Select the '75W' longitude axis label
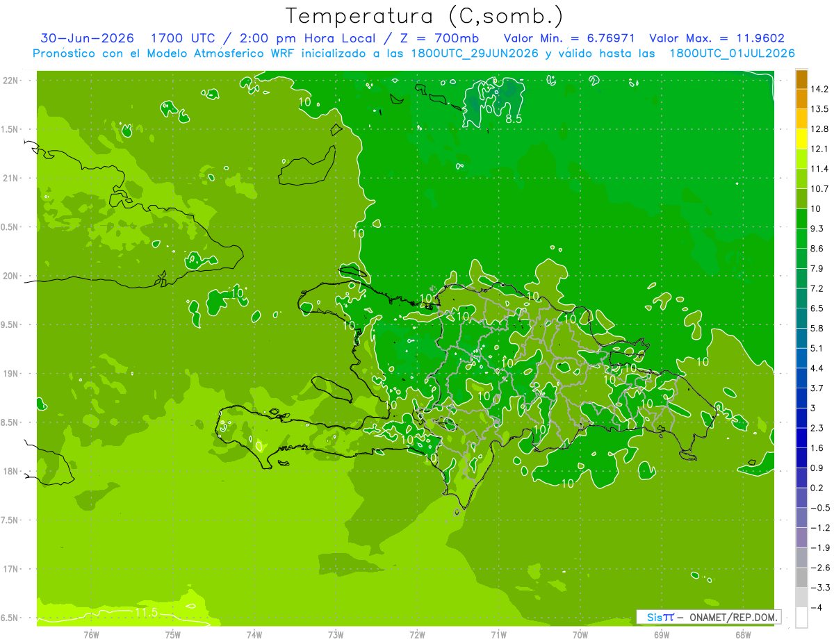 pyautogui.click(x=173, y=635)
